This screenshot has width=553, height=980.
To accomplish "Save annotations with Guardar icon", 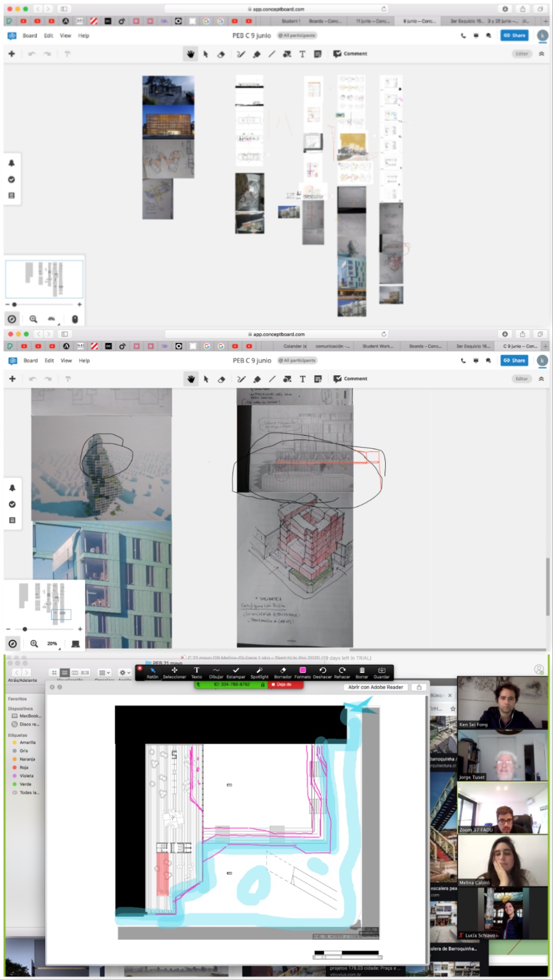I will 381,673.
